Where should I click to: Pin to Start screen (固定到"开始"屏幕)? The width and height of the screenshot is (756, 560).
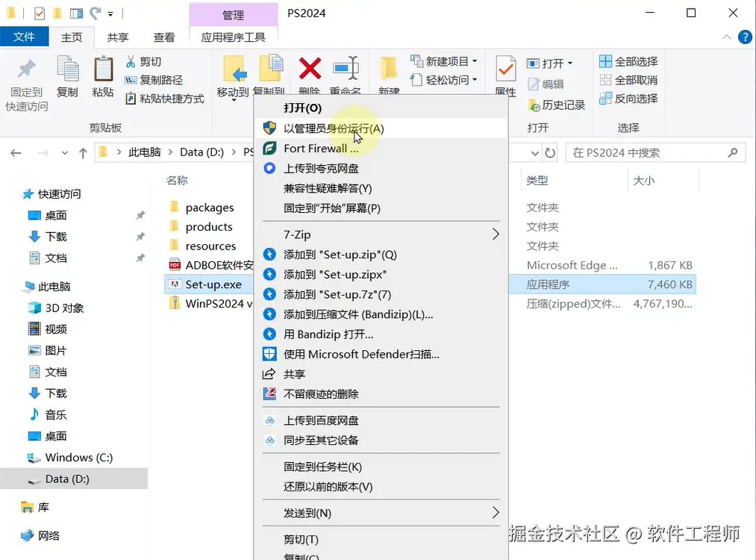(x=381, y=208)
